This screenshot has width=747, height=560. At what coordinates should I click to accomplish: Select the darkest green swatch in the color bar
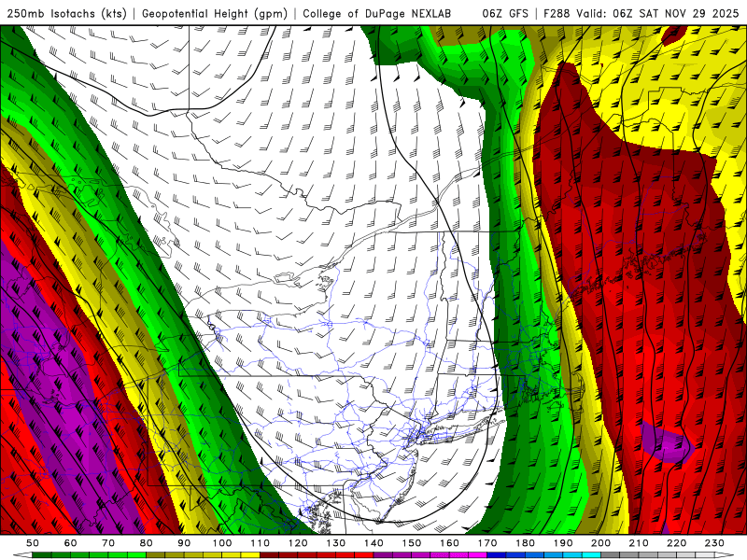(42, 554)
